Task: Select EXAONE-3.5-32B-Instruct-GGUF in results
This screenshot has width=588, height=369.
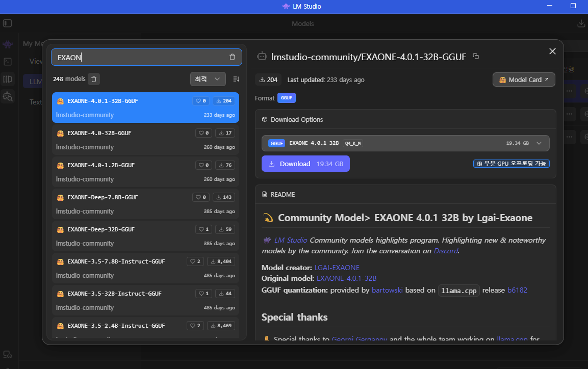Action: 145,300
